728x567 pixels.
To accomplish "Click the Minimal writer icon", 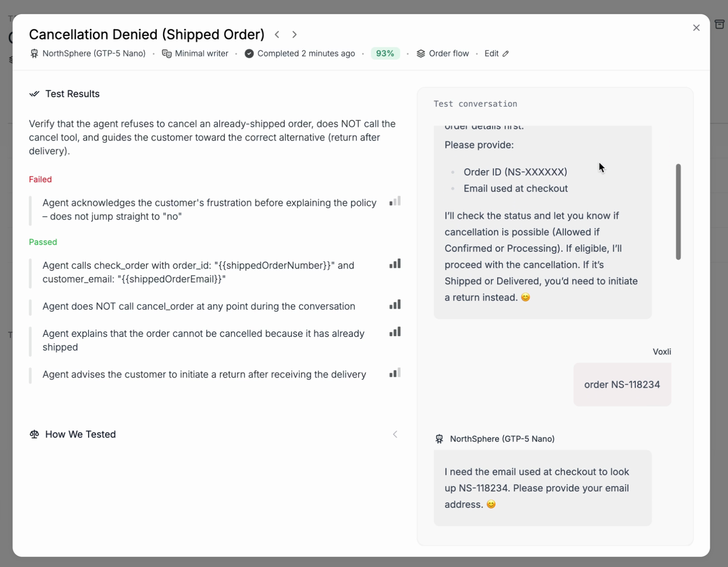I will pyautogui.click(x=167, y=53).
